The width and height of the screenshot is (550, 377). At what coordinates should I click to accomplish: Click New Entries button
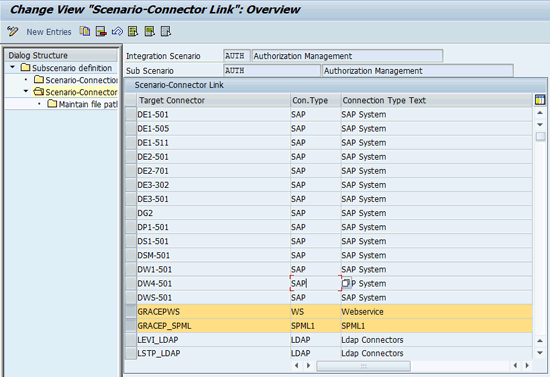click(49, 32)
